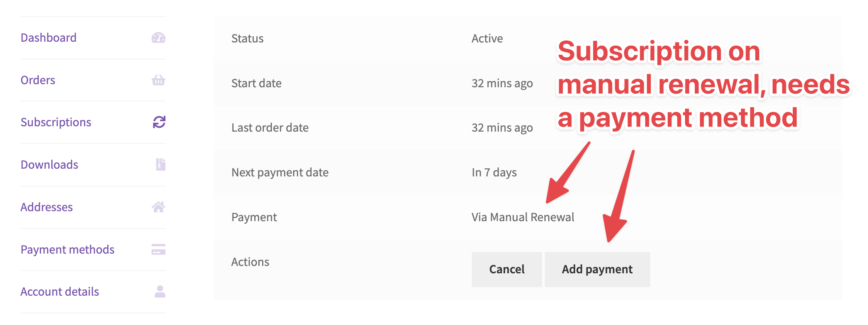View Account details page
868x325 pixels.
tap(60, 292)
